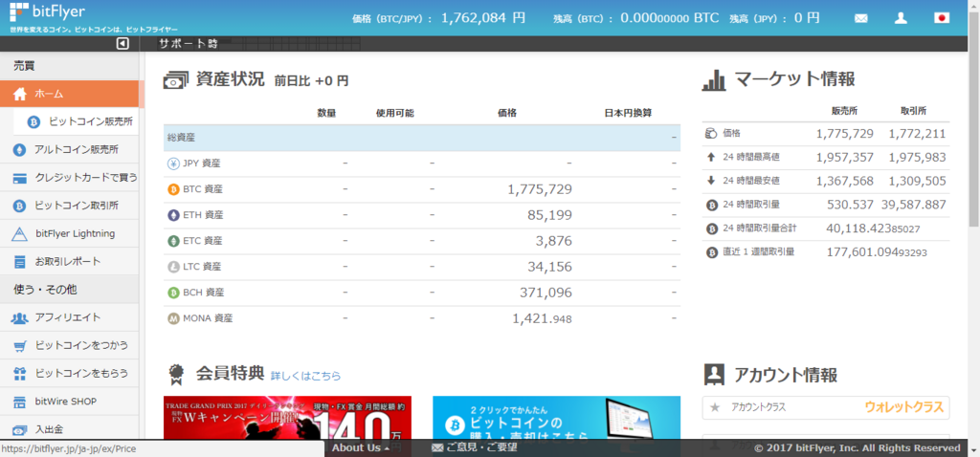Click the gift icon beside ビットコインをもらう
The width and height of the screenshot is (980, 457).
click(x=20, y=374)
